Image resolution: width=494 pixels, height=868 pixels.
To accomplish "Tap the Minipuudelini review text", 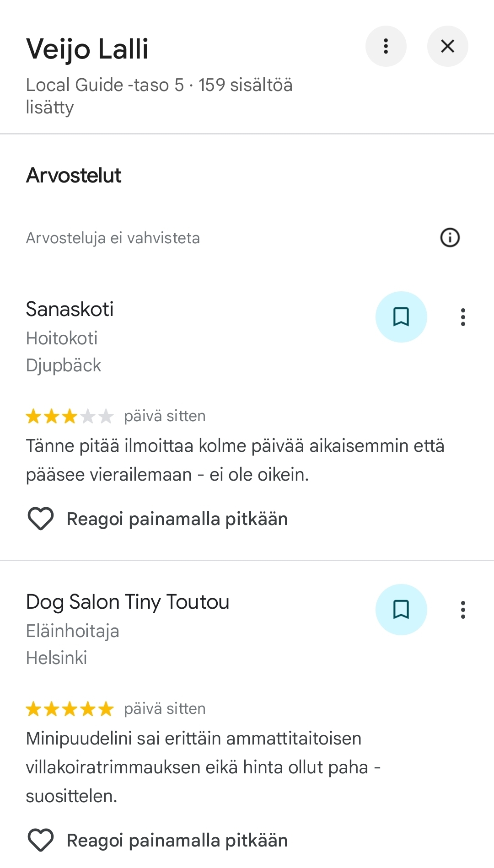I will pyautogui.click(x=204, y=767).
